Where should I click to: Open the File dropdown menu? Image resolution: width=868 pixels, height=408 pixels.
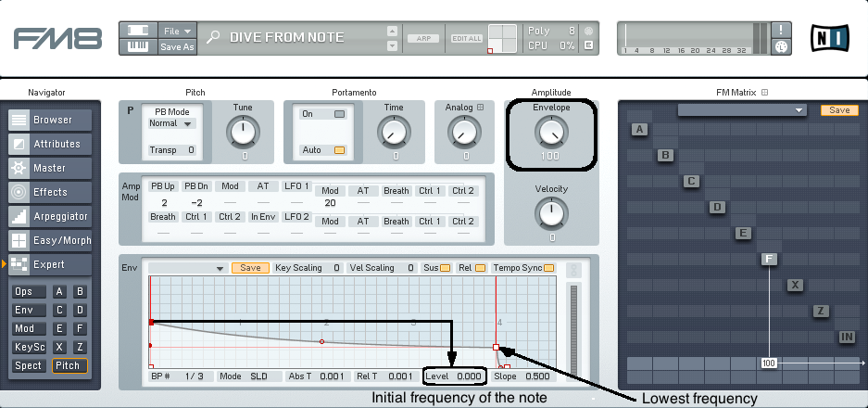[x=177, y=31]
